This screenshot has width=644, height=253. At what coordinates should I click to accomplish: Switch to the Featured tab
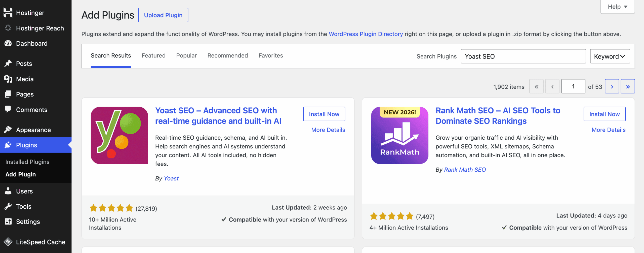(x=153, y=55)
